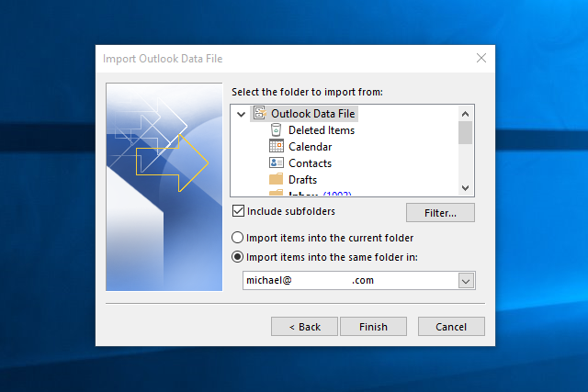588x392 pixels.
Task: Select Calendar folder text
Action: click(311, 147)
